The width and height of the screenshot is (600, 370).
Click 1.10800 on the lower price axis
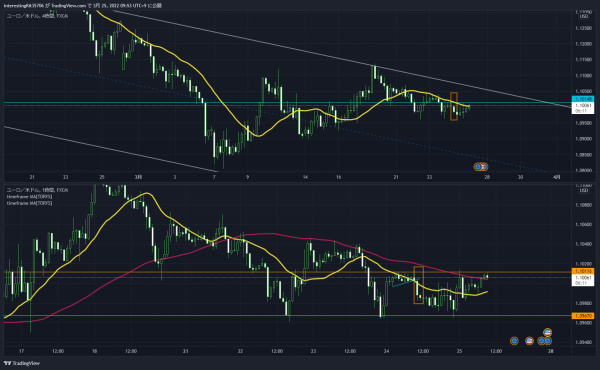(584, 205)
